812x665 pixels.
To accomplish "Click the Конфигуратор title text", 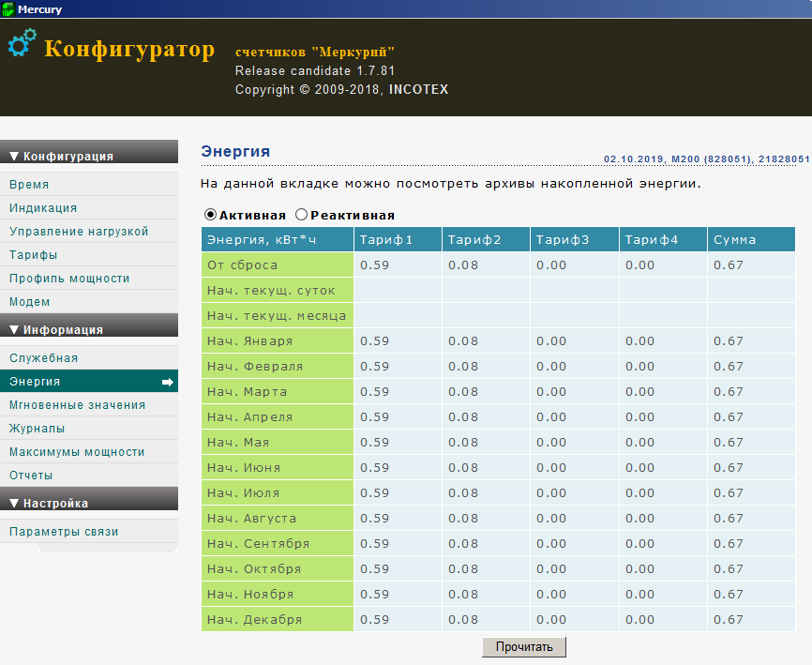I will (x=129, y=50).
